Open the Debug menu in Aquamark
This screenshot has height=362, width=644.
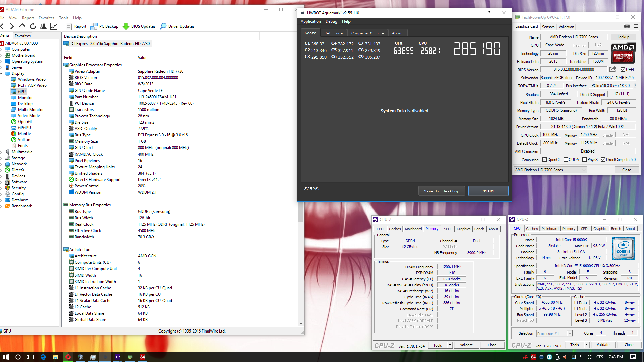(331, 21)
